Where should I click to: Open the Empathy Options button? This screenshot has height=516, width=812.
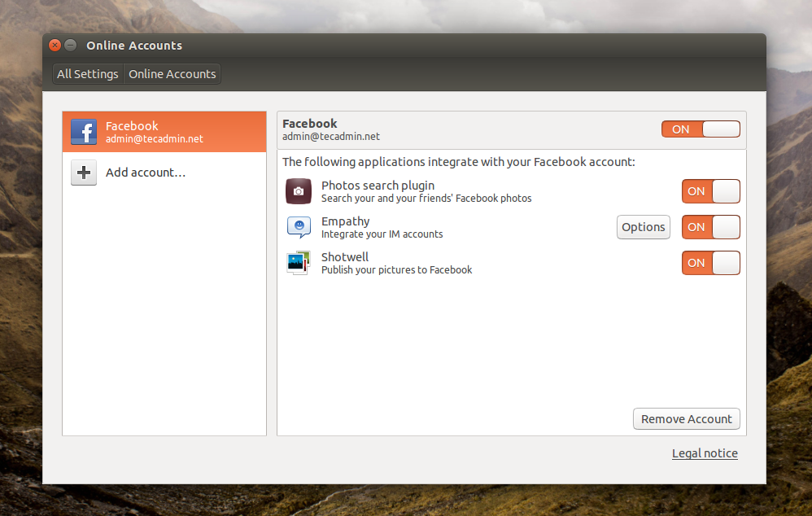coord(644,227)
